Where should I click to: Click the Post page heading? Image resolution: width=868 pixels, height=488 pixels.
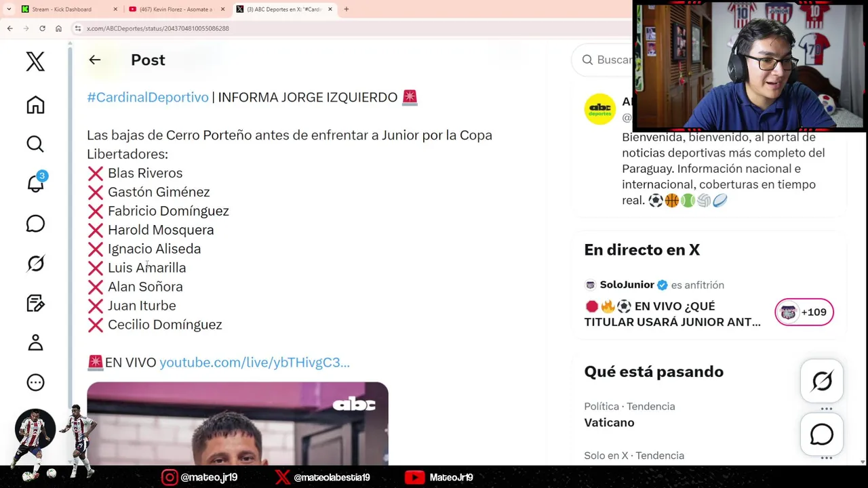pos(148,60)
